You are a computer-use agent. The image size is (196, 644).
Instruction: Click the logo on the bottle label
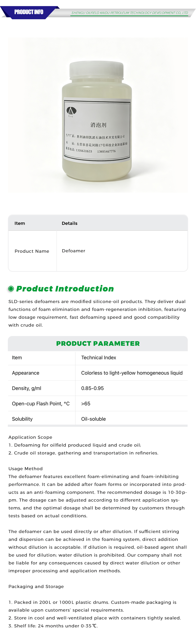click(71, 111)
